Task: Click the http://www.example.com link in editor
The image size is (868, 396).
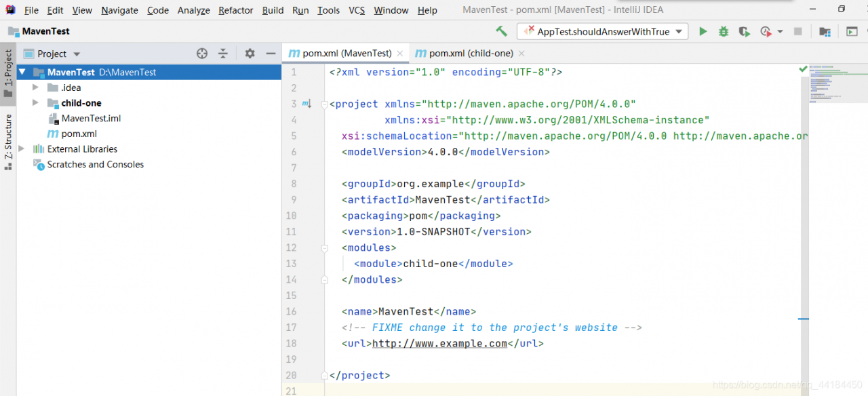Action: 439,344
